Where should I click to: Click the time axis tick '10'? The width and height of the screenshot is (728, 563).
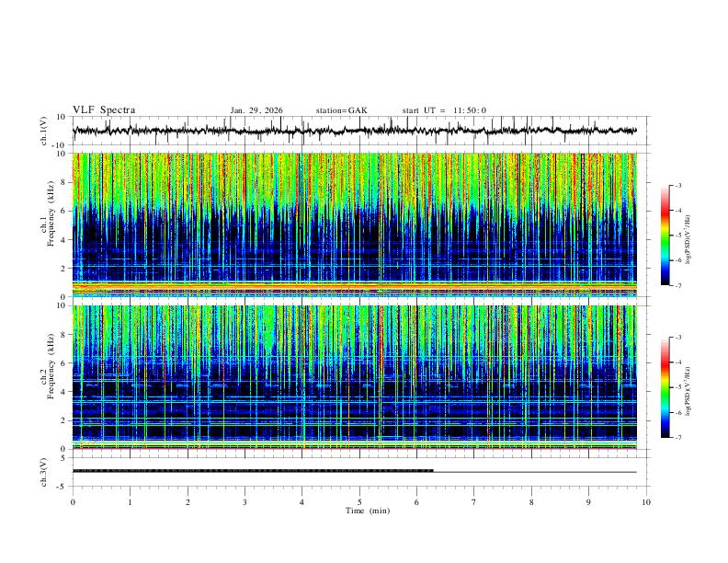646,502
